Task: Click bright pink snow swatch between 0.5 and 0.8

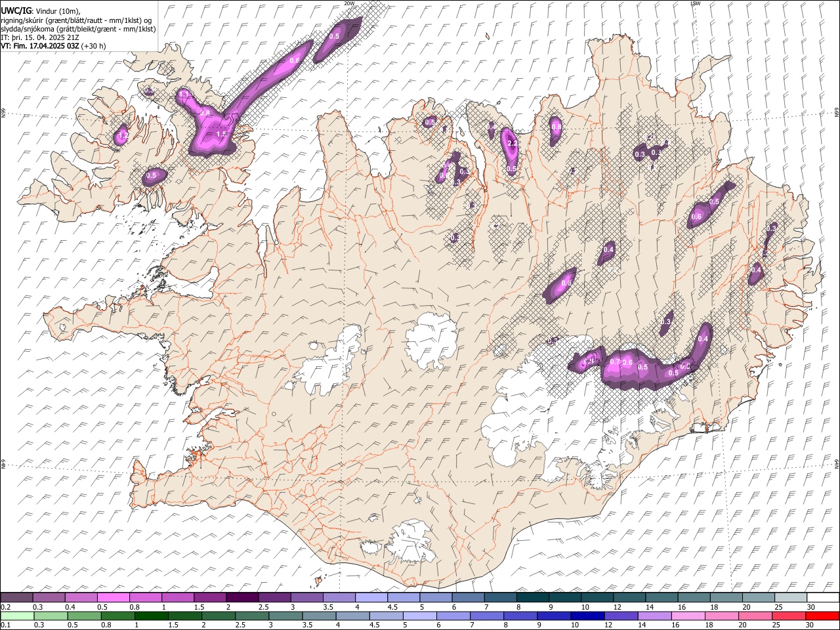Action: coord(114,598)
